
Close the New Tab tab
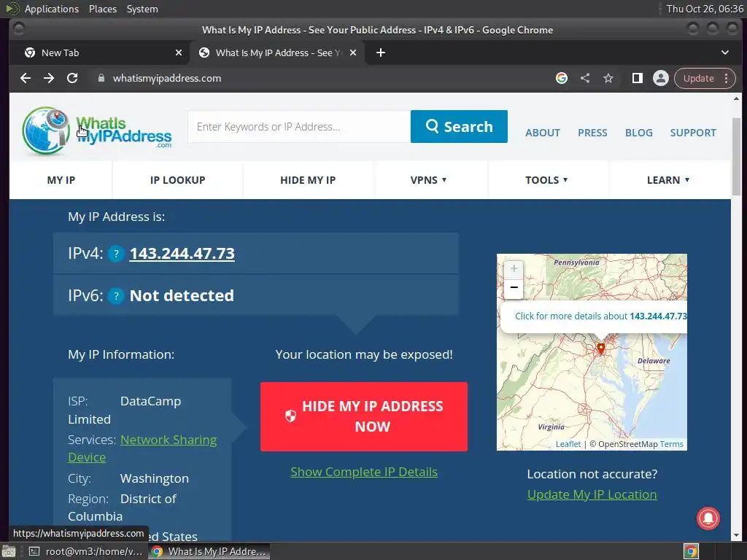pyautogui.click(x=179, y=52)
